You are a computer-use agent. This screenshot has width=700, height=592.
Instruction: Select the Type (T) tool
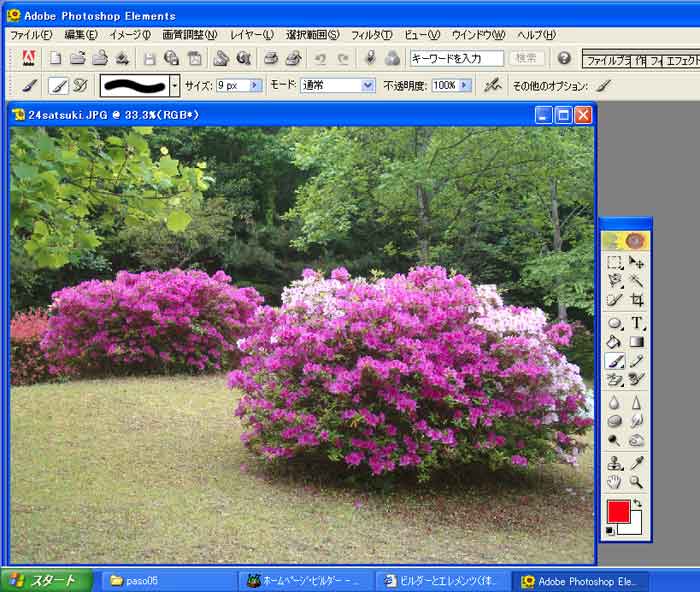pyautogui.click(x=636, y=323)
